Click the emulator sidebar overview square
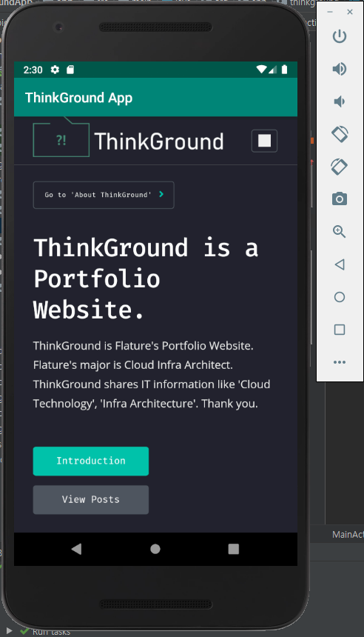The image size is (364, 637). point(340,330)
